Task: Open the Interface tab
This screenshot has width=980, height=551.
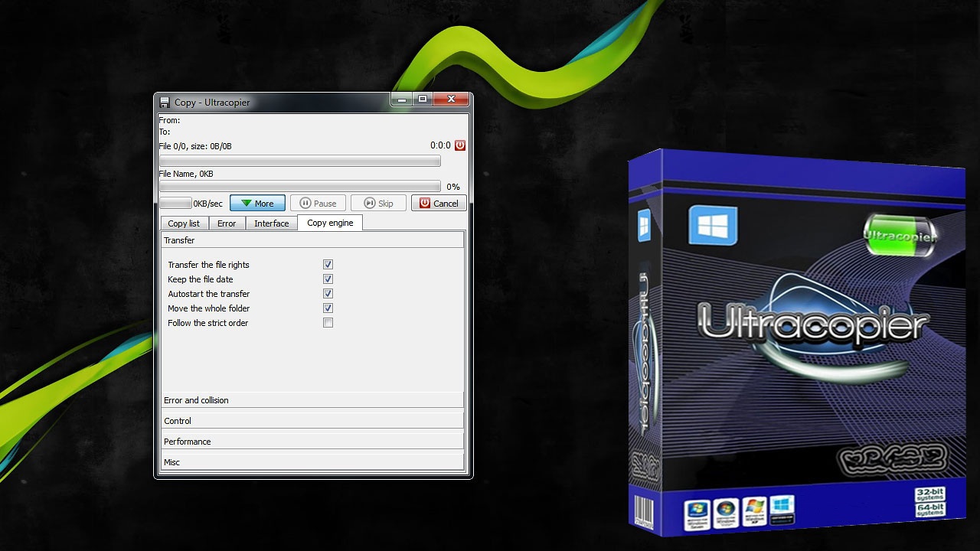Action: 271,223
